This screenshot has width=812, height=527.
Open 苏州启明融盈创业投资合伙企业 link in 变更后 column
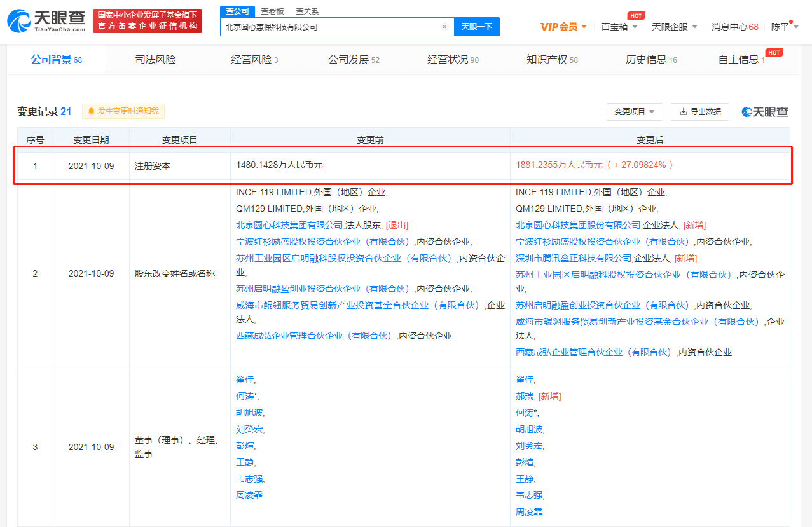(x=604, y=305)
